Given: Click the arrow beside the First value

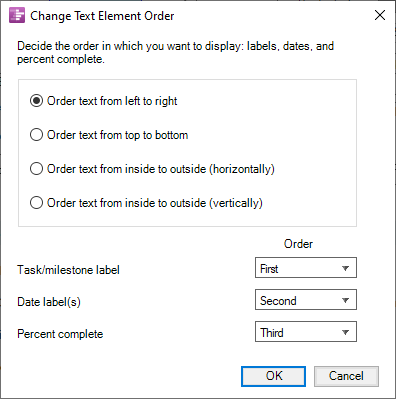Looking at the screenshot, I should coord(345,268).
